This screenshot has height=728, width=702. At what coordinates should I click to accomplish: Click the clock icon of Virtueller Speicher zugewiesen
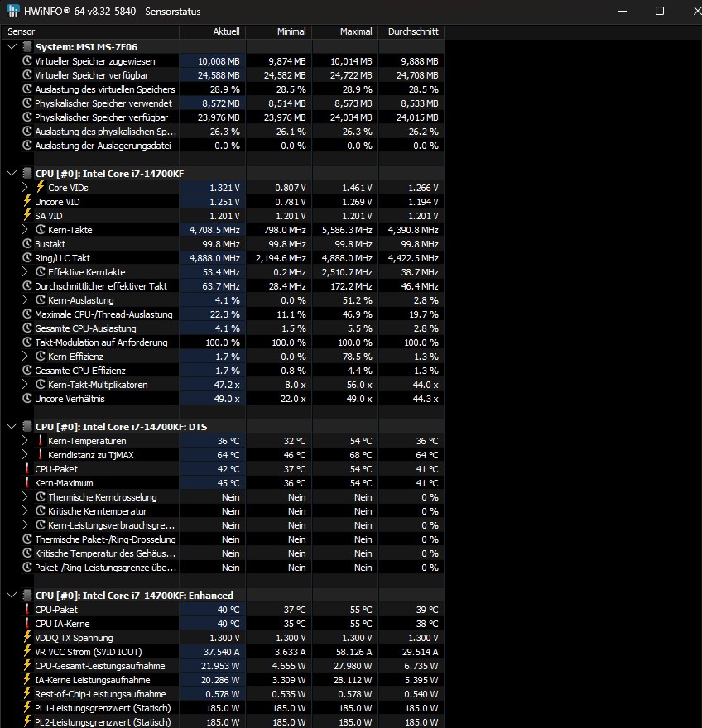(27, 61)
